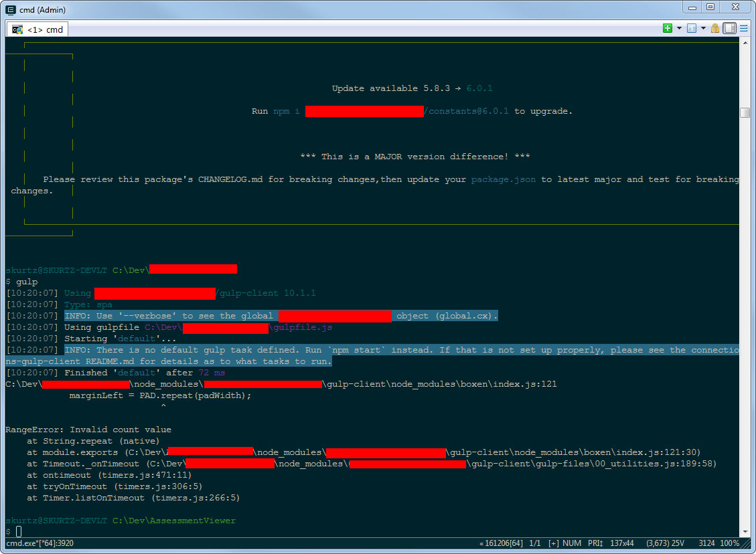Click the '$ gulp' command line
Image resolution: width=756 pixels, height=554 pixels.
point(21,282)
